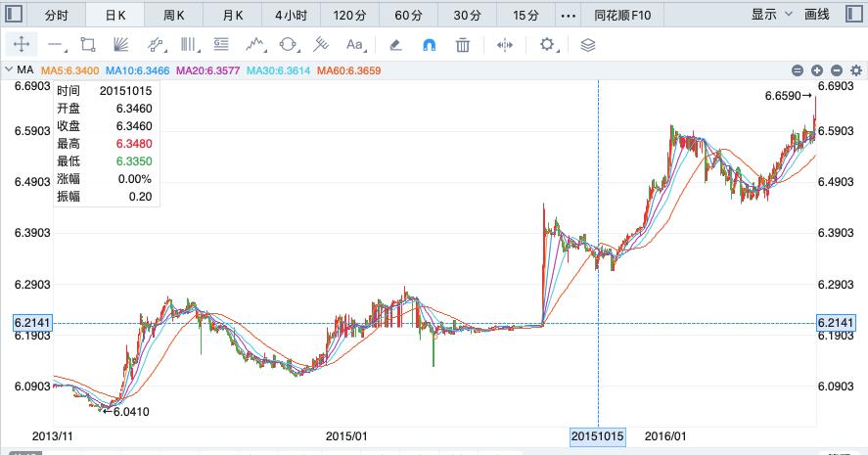The height and width of the screenshot is (455, 868).
Task: Click the 2013/11 time axis label
Action: 53,436
